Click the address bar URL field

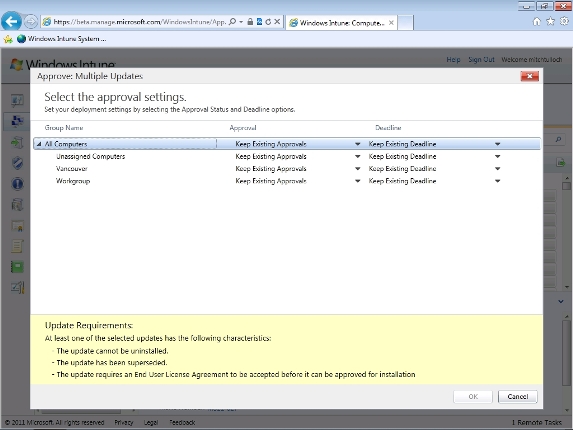(140, 22)
